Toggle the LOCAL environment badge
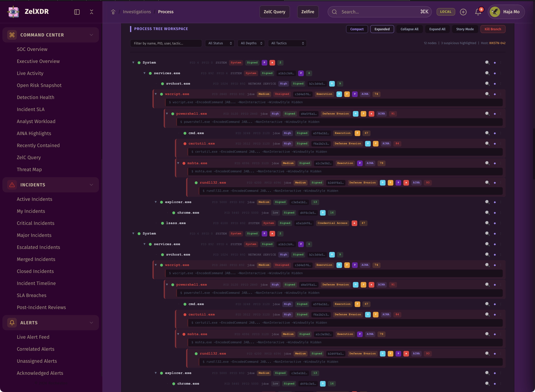 [446, 12]
